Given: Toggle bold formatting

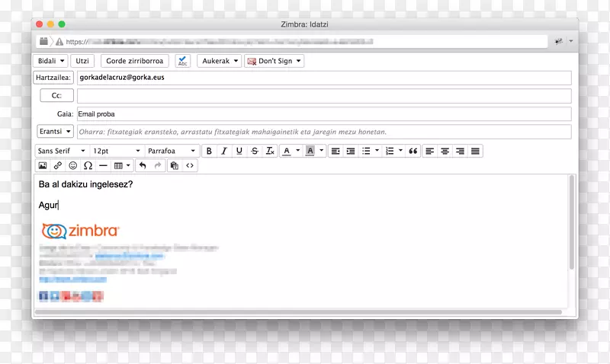Looking at the screenshot, I should 209,151.
